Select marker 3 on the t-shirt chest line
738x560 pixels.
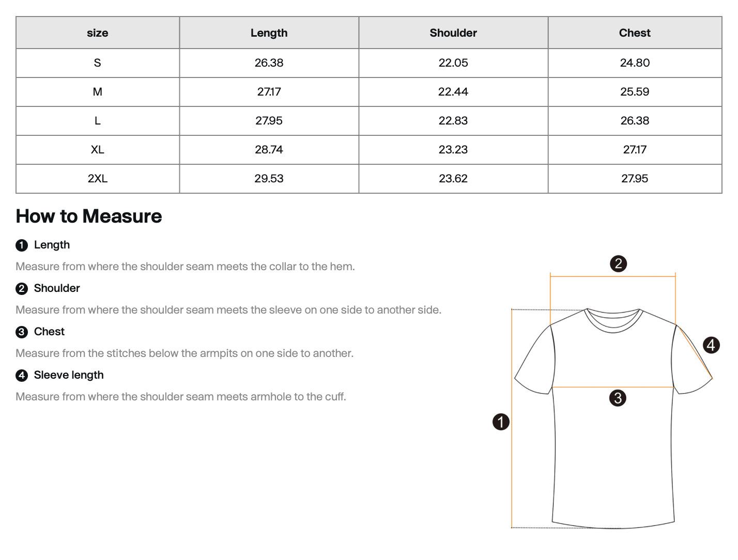618,398
